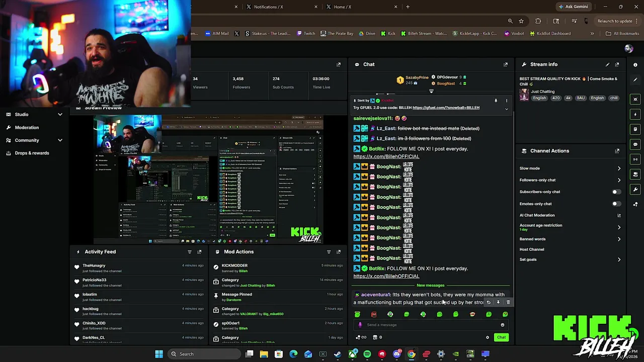
Task: Open Drops & rewards in sidebar
Action: pyautogui.click(x=32, y=153)
